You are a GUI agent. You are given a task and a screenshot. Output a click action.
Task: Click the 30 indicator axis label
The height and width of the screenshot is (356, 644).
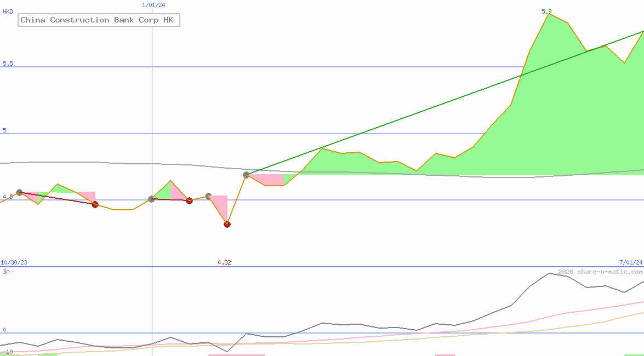[x=6, y=272]
